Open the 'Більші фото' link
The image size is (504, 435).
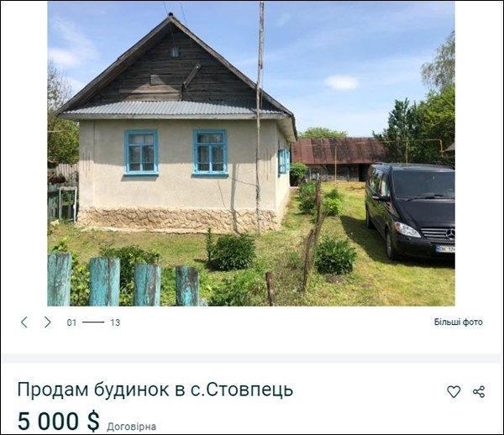459,322
